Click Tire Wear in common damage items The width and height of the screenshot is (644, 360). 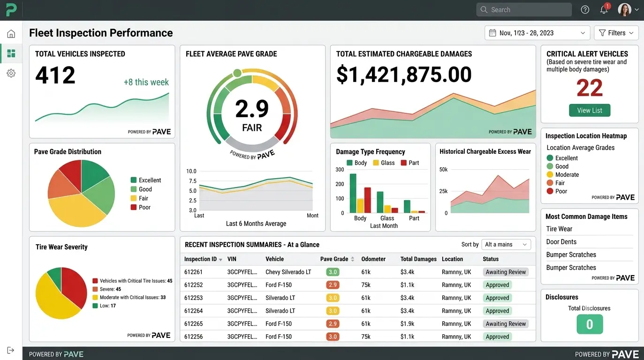(x=559, y=229)
